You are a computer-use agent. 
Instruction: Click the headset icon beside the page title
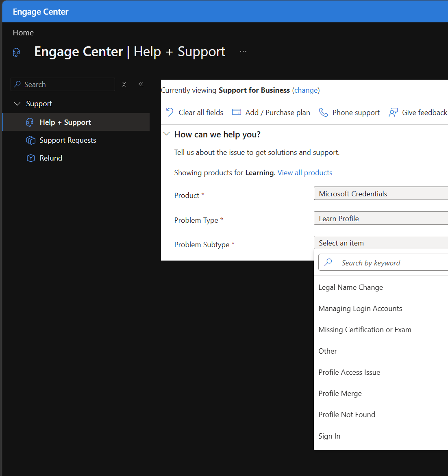(x=16, y=52)
